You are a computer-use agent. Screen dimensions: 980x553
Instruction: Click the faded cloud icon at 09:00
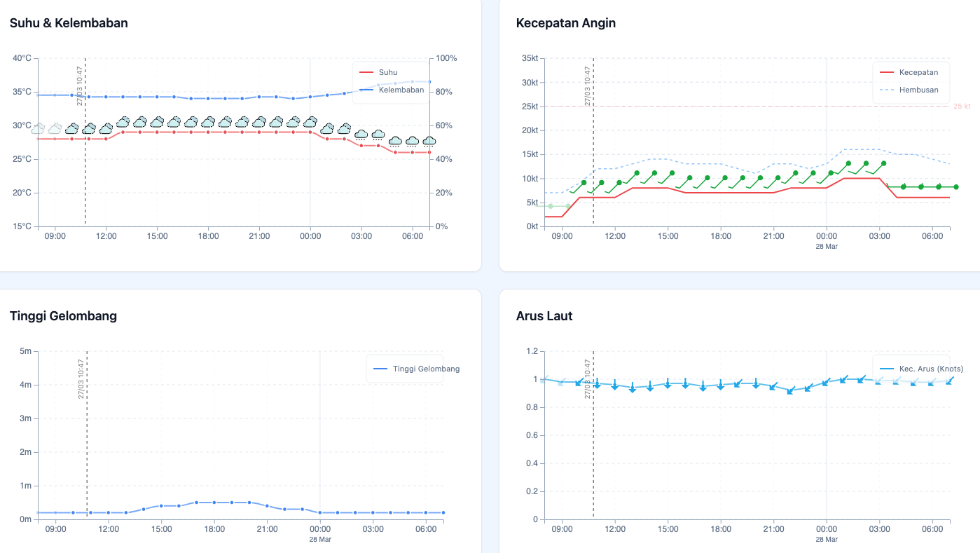[55, 129]
